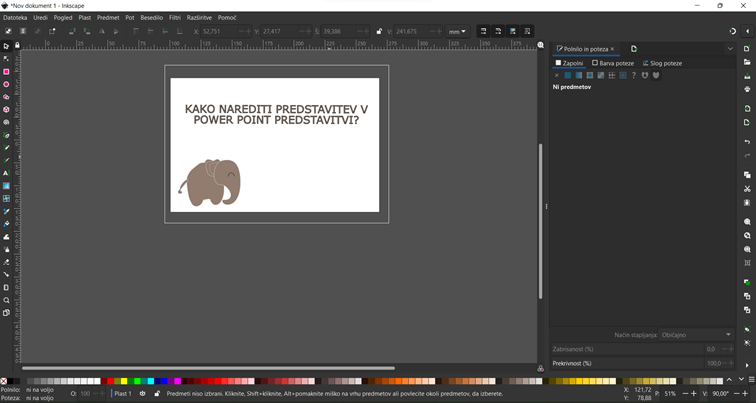Screen dimensions: 756x403
Task: Close the Polnilo in poteza panel
Action: (612, 49)
